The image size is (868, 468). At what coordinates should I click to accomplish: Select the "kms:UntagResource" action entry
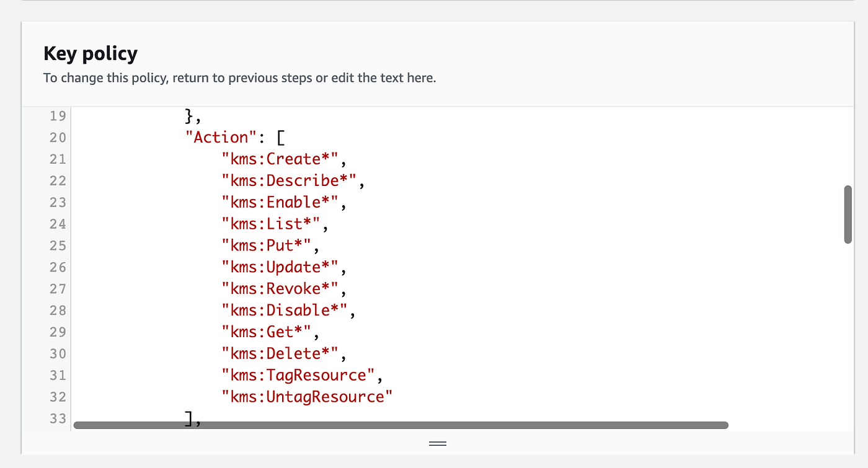click(306, 396)
